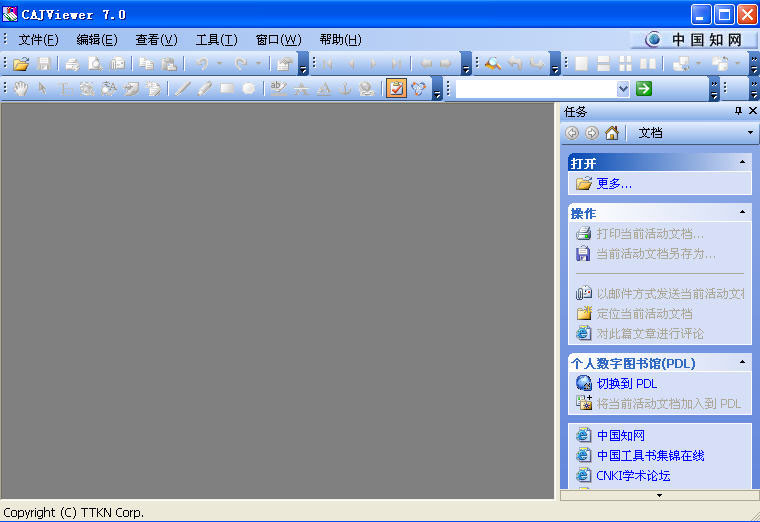Image resolution: width=760 pixels, height=522 pixels.
Task: Open the 文件(F) menu
Action: 38,40
